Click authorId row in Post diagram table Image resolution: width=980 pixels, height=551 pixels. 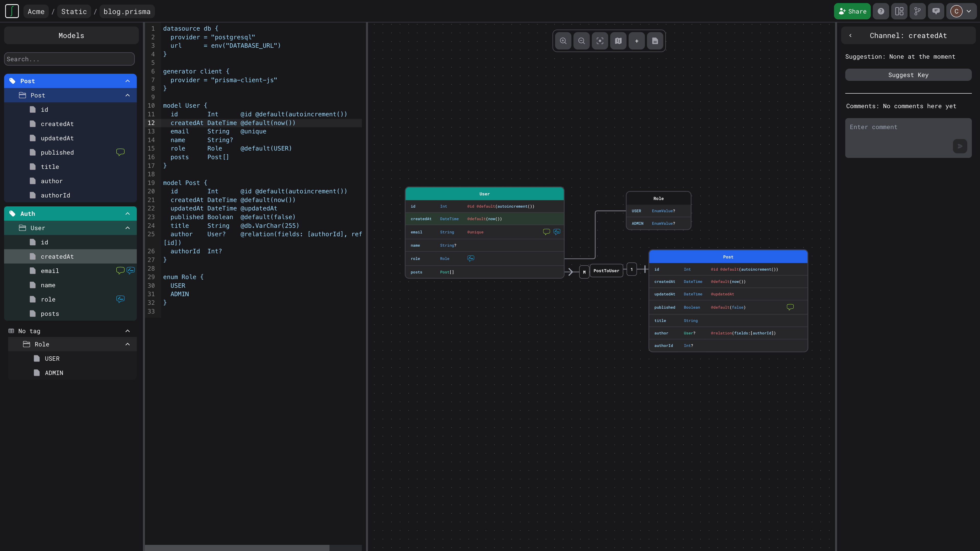coord(728,345)
